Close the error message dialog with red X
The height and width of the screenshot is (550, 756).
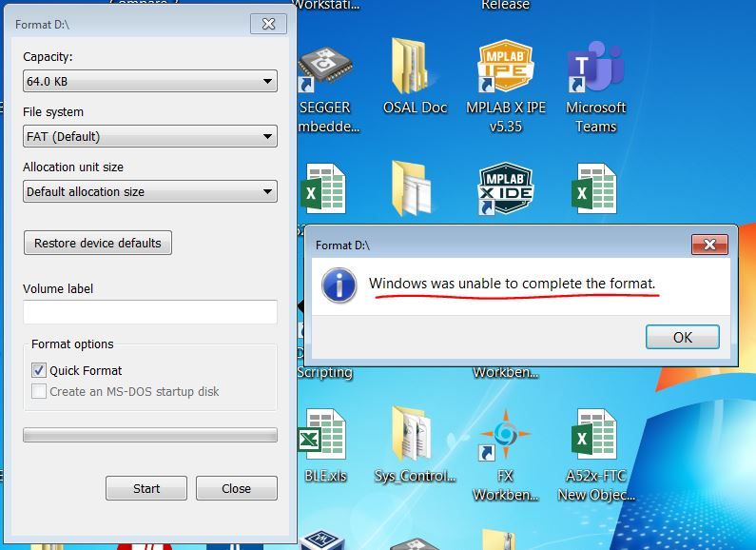[x=709, y=245]
